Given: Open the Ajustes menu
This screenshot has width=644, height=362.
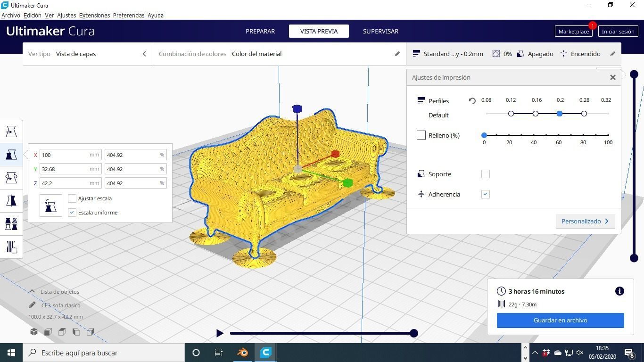Looking at the screenshot, I should [x=66, y=15].
